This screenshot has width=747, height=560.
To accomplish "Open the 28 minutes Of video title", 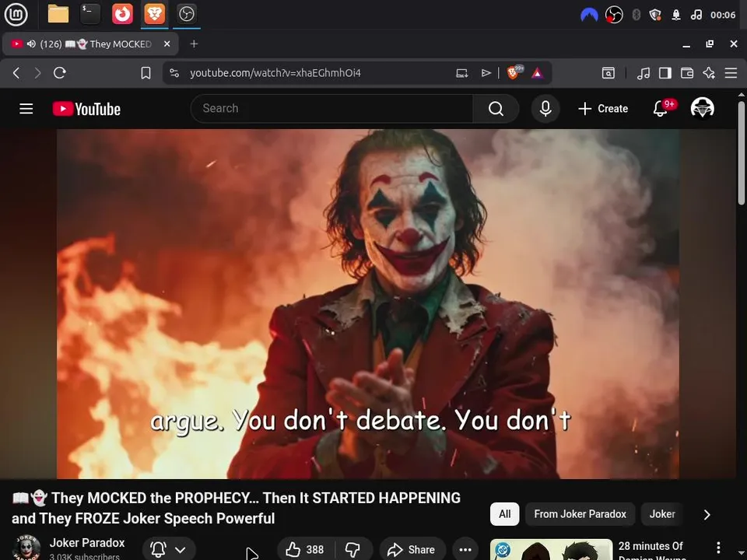I will click(x=651, y=551).
